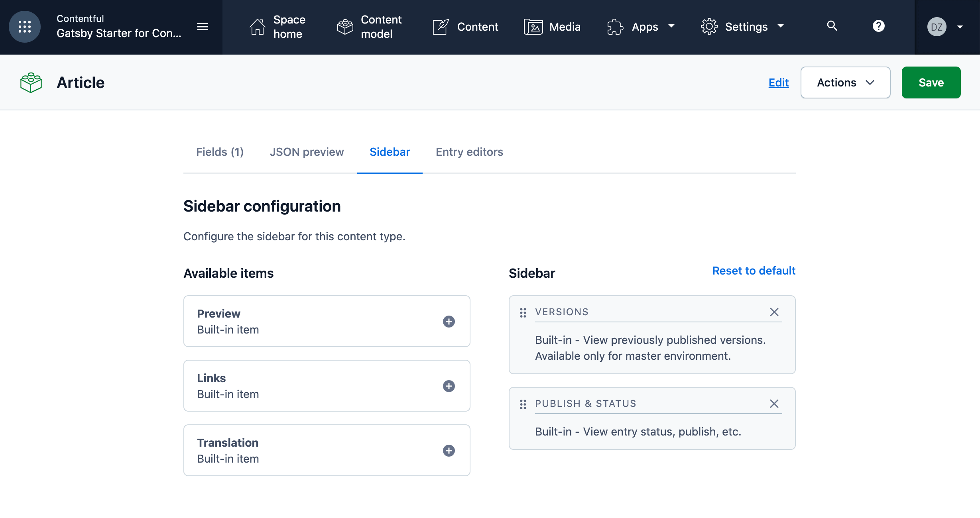Switch to the JSON preview tab
Image resolution: width=980 pixels, height=518 pixels.
coord(307,152)
